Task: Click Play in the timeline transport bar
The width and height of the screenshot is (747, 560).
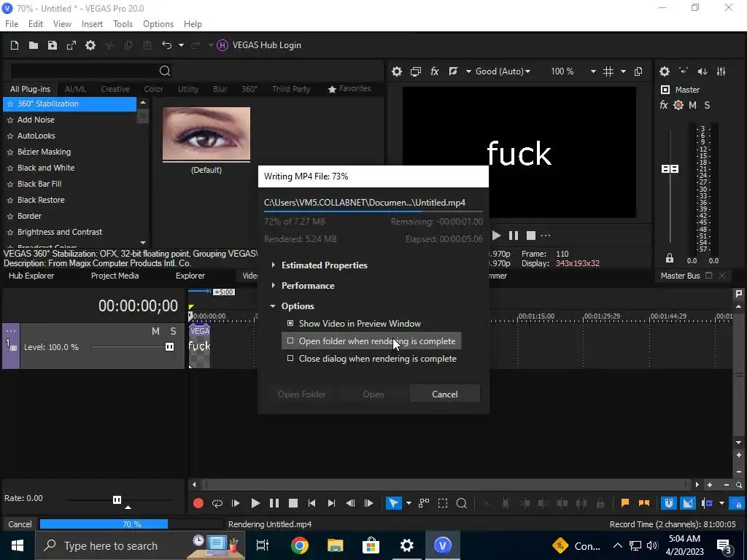Action: click(x=255, y=503)
